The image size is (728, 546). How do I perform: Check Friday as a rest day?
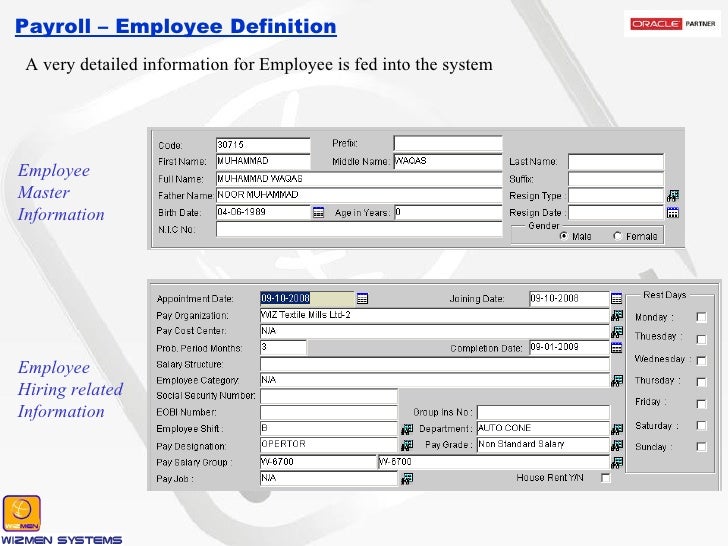click(x=702, y=403)
